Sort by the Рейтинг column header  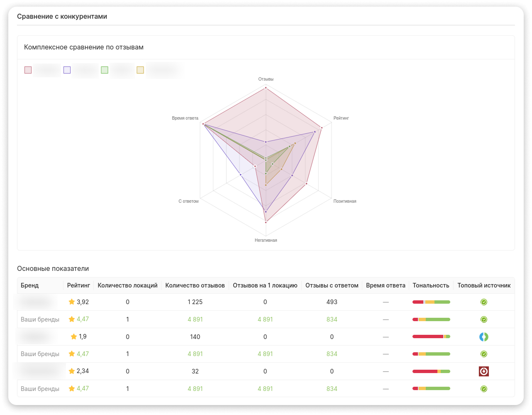pyautogui.click(x=78, y=285)
